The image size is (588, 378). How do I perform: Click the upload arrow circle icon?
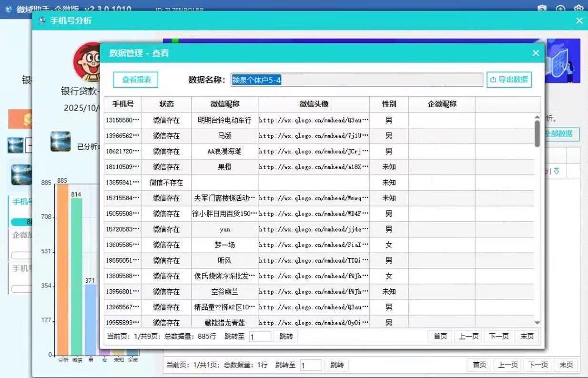[x=560, y=9]
